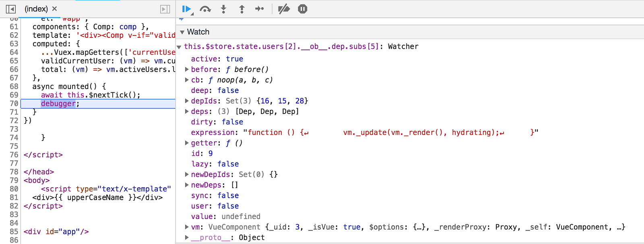Viewport: 644px width, 244px height.
Task: Select the 'id: 9' property
Action: pyautogui.click(x=202, y=153)
